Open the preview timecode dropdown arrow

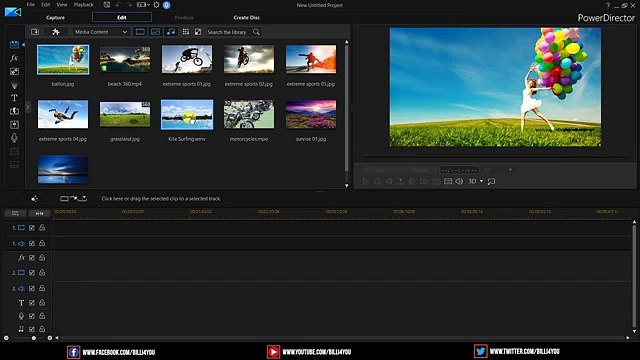tap(510, 170)
